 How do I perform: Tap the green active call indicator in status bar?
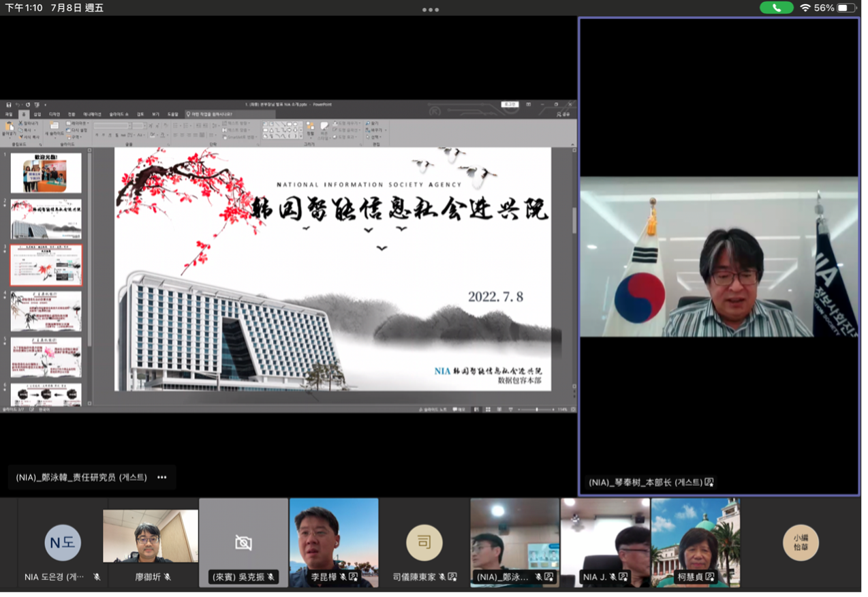(x=777, y=7)
